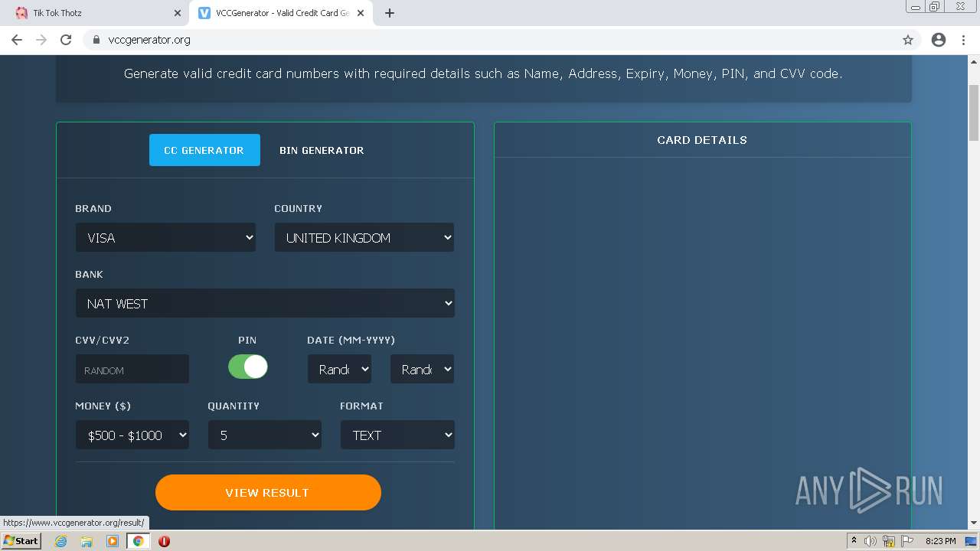Image resolution: width=980 pixels, height=551 pixels.
Task: Close the VCCGenerator tab
Action: [x=361, y=13]
